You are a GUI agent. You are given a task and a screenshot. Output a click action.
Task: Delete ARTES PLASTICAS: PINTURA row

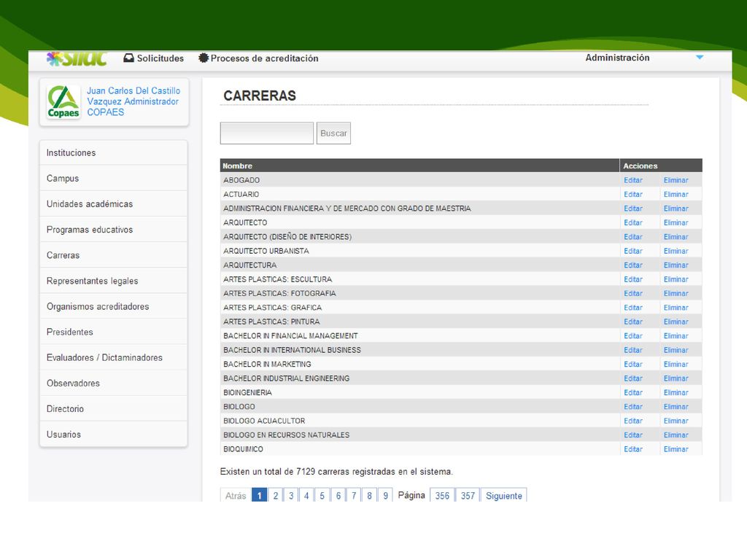click(676, 322)
